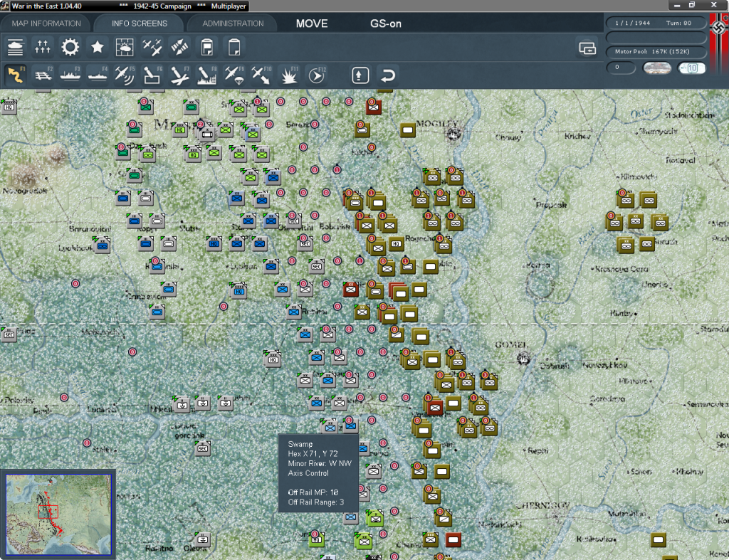Select Bomb unit mode (F6)

[152, 75]
